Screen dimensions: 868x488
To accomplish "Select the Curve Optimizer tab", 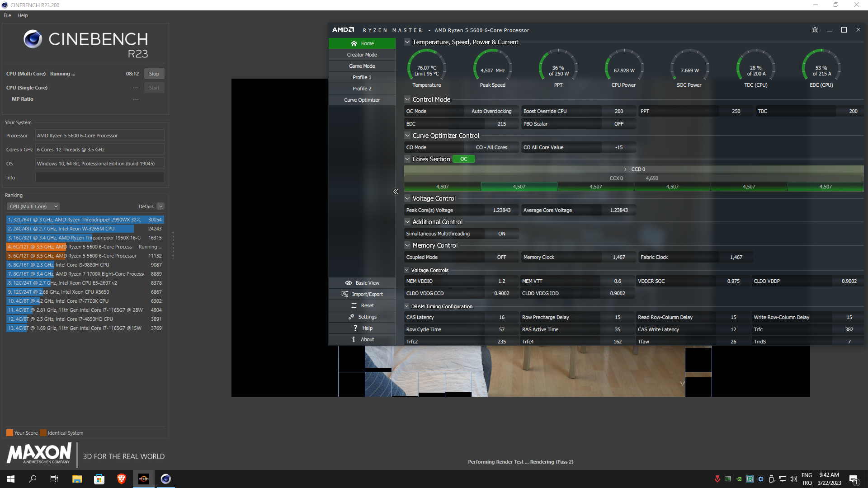I will coord(362,100).
